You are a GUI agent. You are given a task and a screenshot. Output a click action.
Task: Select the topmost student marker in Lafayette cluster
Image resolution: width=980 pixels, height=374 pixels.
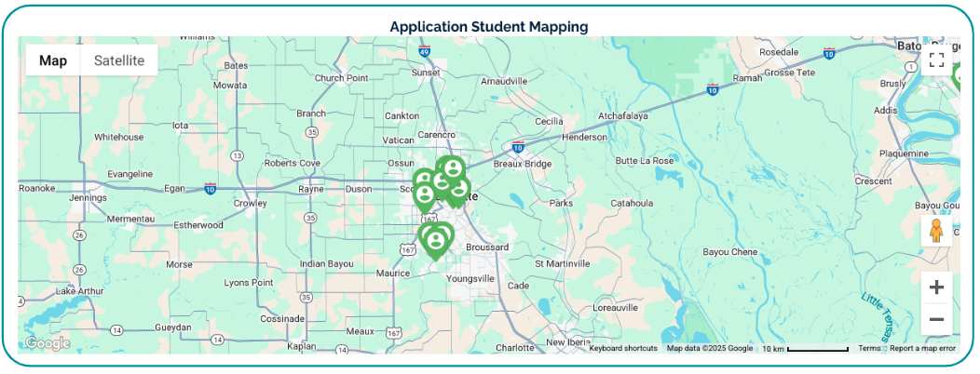[453, 168]
